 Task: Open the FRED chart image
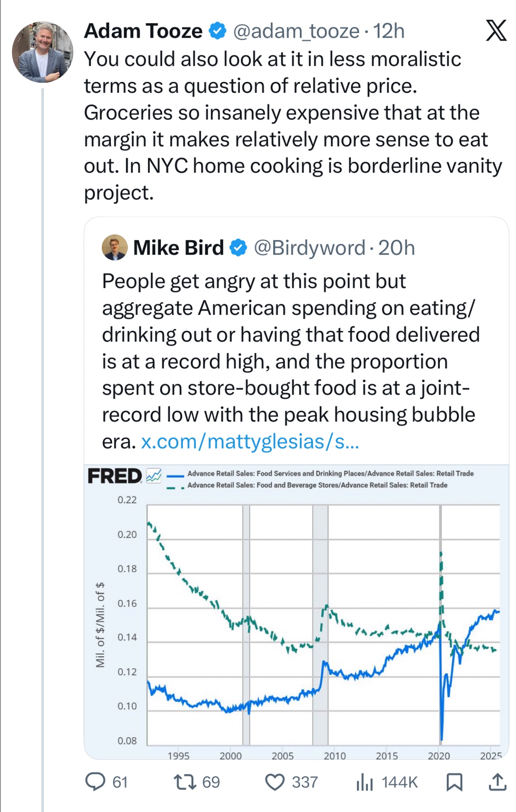pos(296,621)
